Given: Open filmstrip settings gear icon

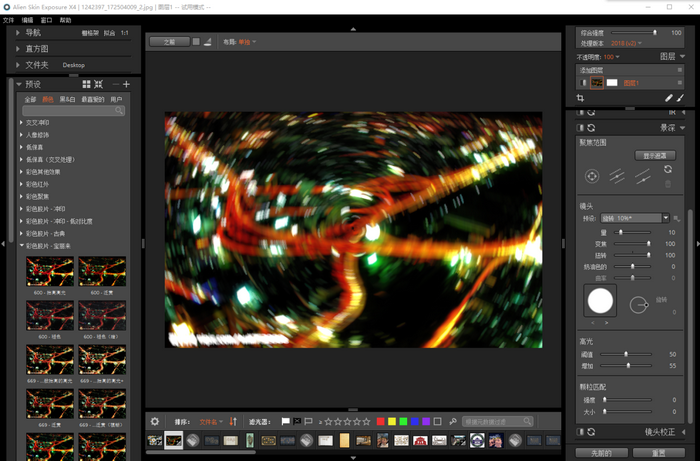Looking at the screenshot, I should pyautogui.click(x=154, y=422).
